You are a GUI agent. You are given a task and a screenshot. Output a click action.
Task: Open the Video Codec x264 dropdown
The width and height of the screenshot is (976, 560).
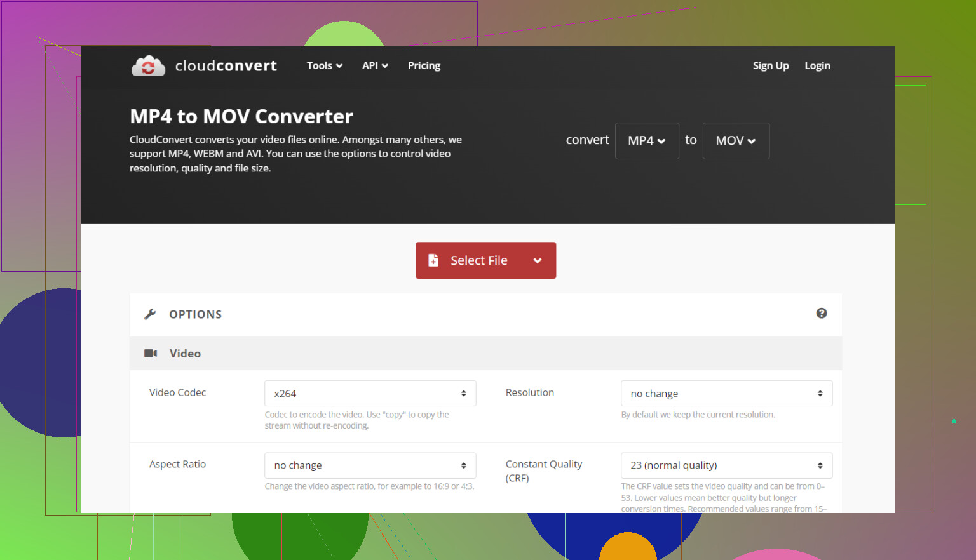pos(370,394)
